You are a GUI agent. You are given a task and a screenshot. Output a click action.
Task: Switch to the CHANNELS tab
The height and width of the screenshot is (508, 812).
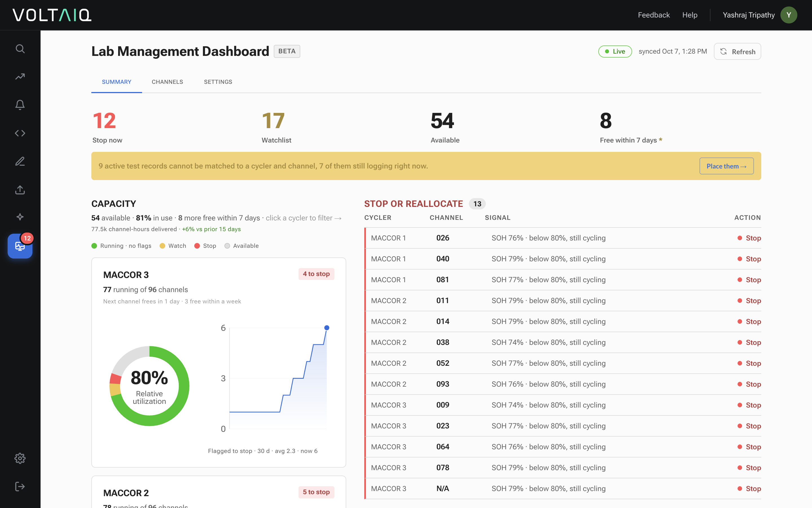coord(167,82)
